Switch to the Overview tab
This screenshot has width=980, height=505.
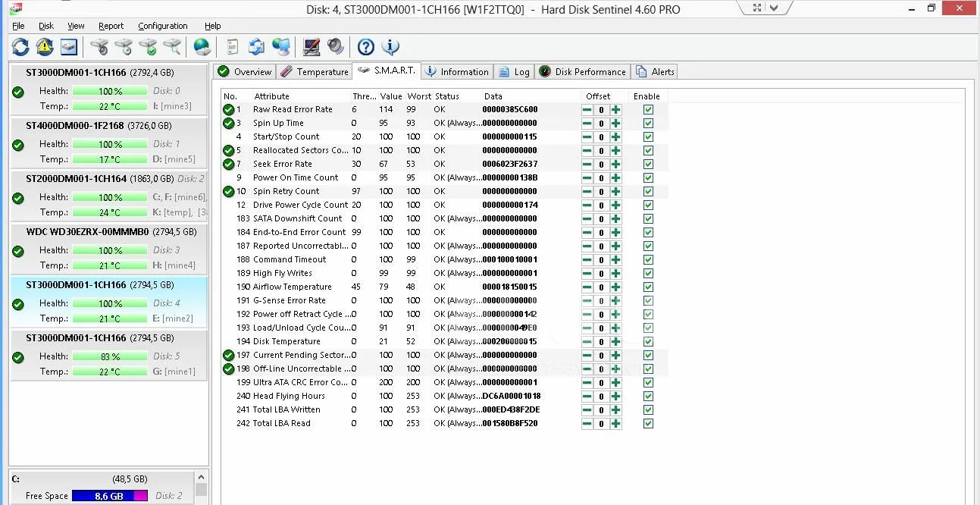[244, 72]
